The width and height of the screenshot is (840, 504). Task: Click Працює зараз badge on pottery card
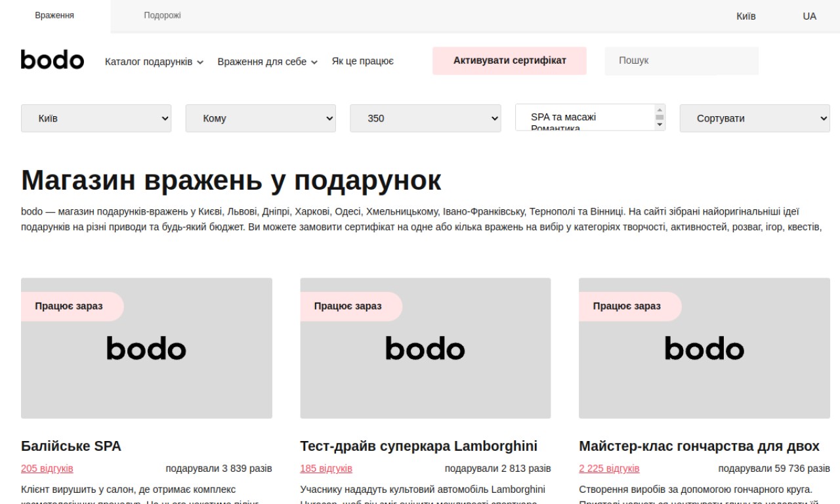[x=630, y=306]
